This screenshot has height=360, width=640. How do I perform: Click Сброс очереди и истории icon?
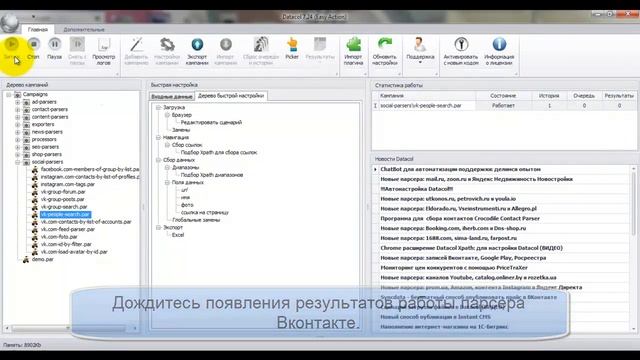(261, 44)
